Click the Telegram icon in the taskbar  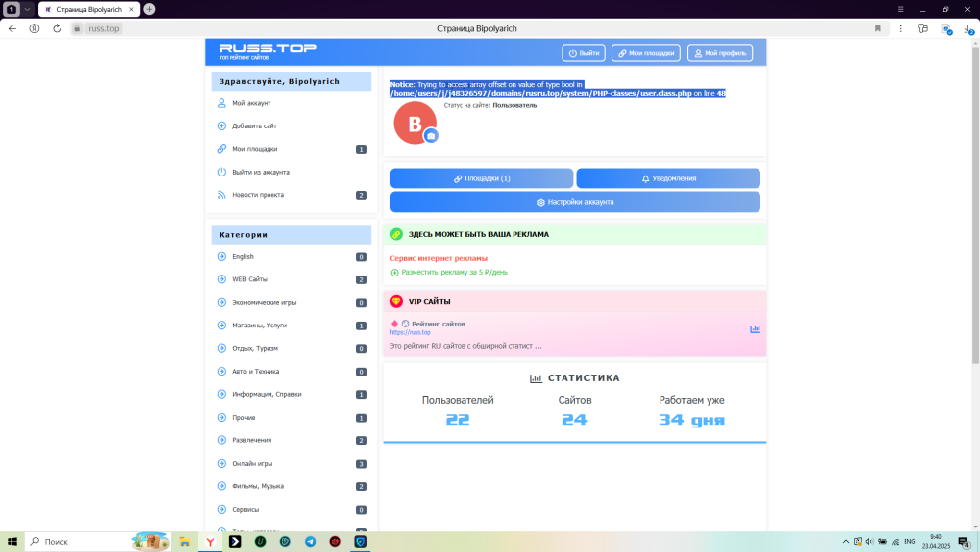tap(310, 541)
